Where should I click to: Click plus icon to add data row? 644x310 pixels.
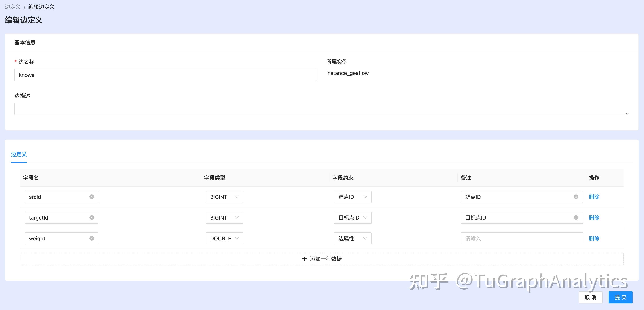[x=304, y=259]
